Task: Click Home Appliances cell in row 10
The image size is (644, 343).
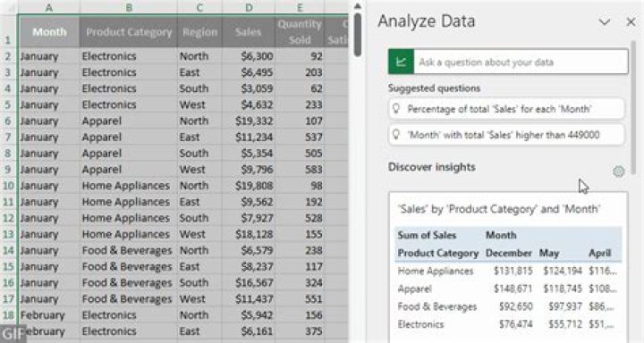Action: pyautogui.click(x=129, y=186)
